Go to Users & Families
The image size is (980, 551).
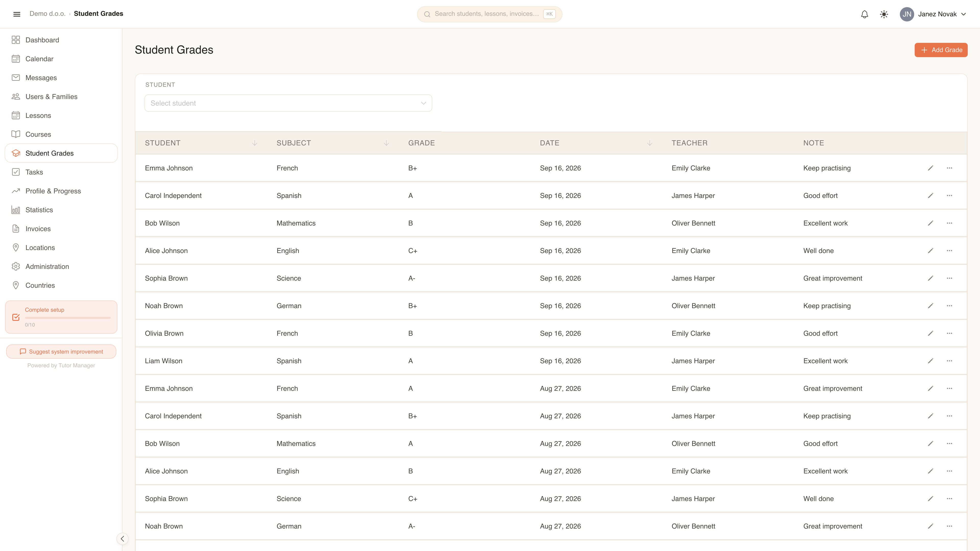[x=61, y=97]
